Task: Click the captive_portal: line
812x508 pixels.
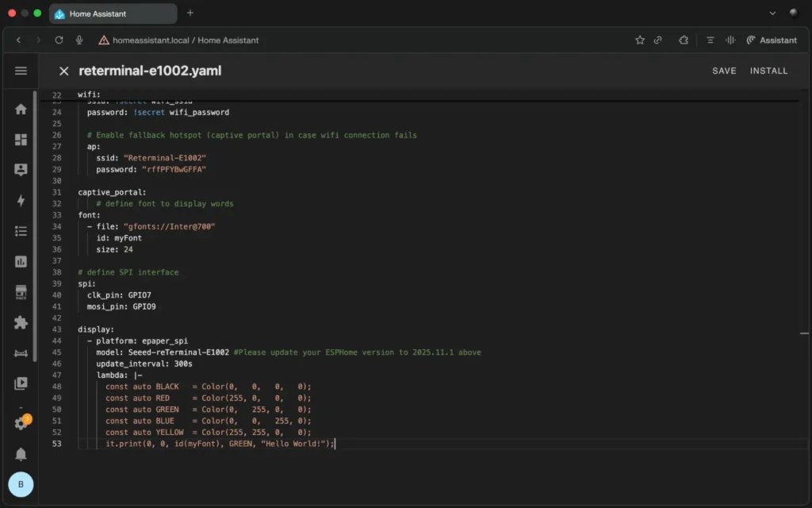Action: [x=112, y=192]
